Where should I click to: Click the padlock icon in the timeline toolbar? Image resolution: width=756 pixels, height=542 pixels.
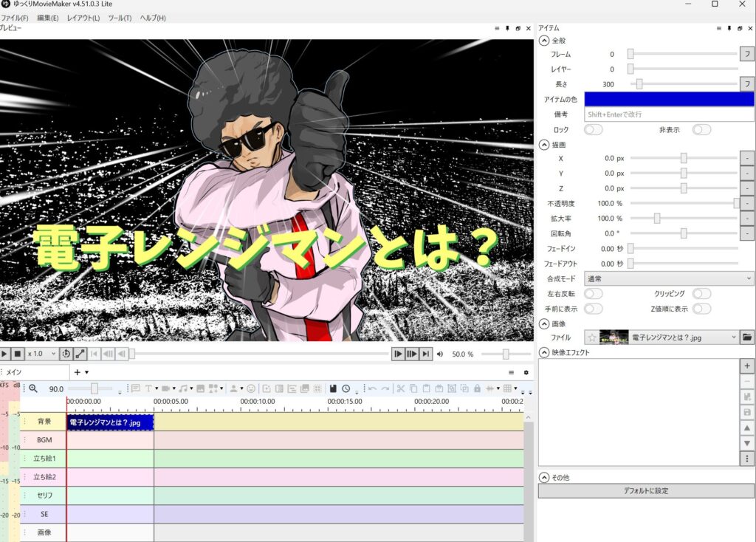(477, 388)
